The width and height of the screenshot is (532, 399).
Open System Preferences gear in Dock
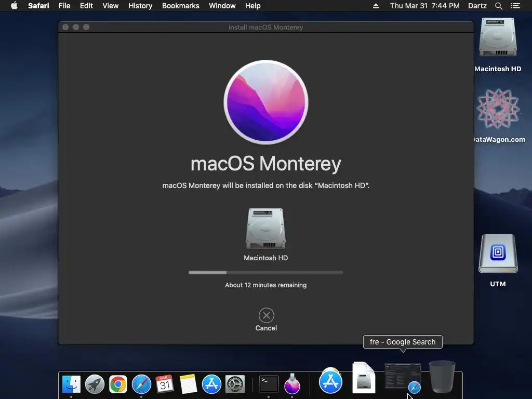235,384
